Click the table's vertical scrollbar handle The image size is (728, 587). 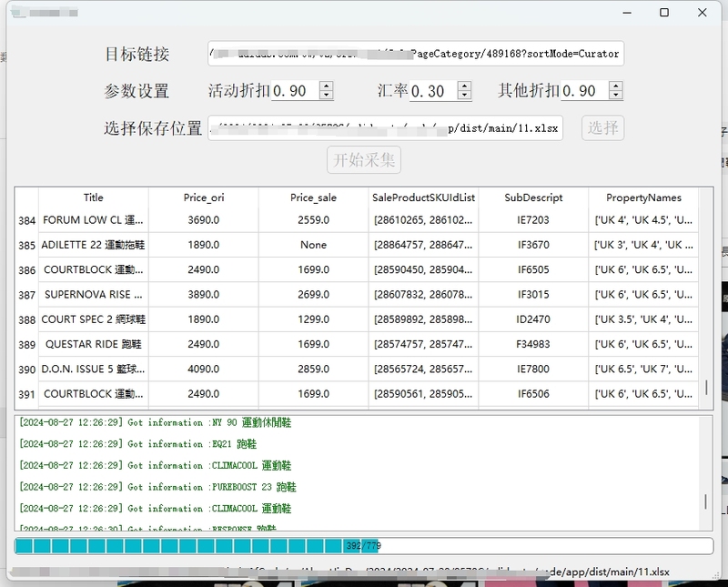tap(706, 388)
